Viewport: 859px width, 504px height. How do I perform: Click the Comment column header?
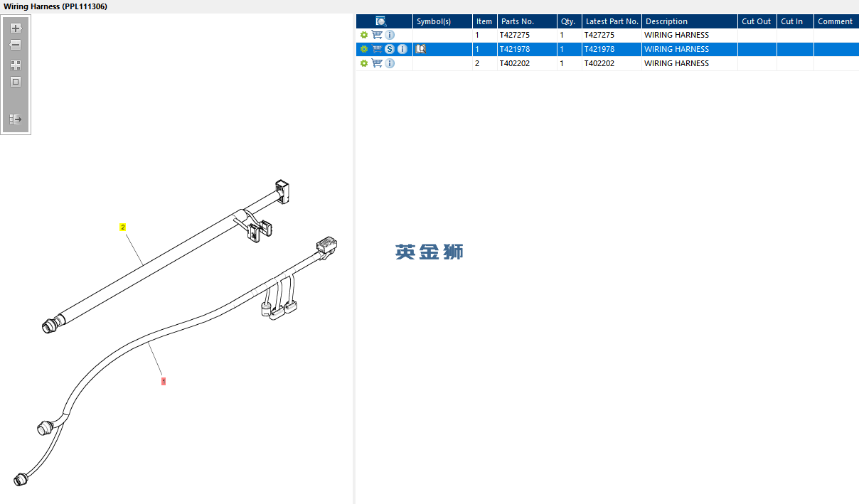[x=836, y=21]
